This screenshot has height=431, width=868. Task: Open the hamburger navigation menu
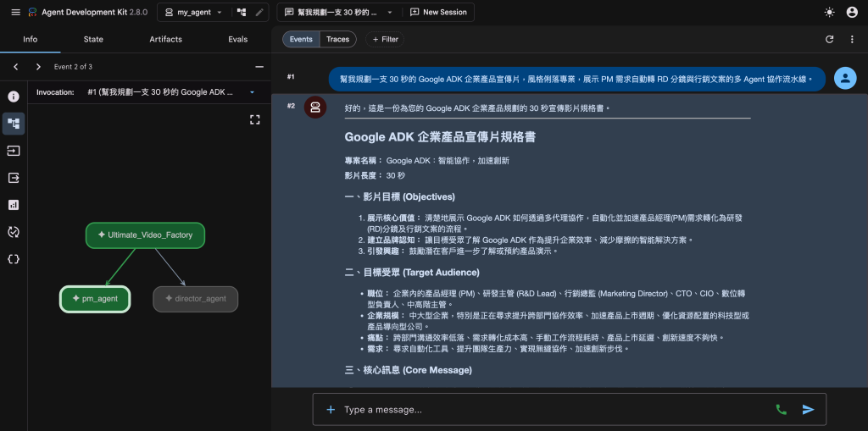tap(15, 12)
